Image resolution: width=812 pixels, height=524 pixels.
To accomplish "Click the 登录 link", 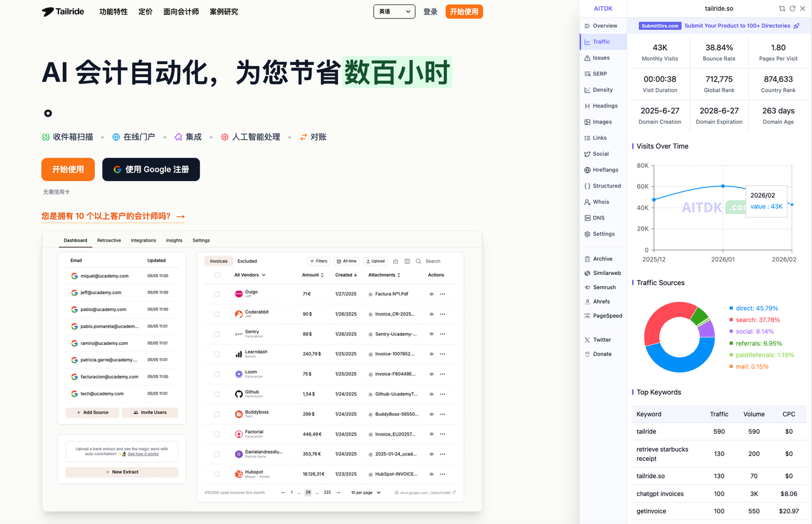I will coord(430,12).
